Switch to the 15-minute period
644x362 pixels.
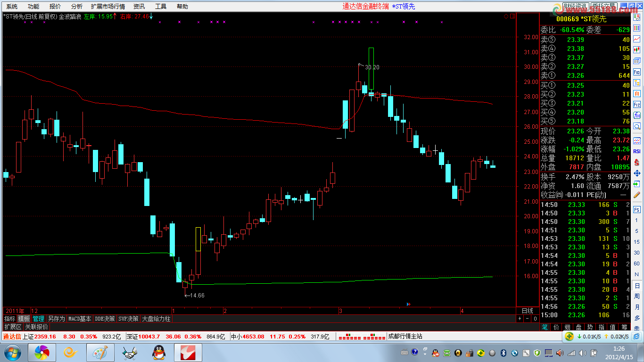[x=637, y=242]
